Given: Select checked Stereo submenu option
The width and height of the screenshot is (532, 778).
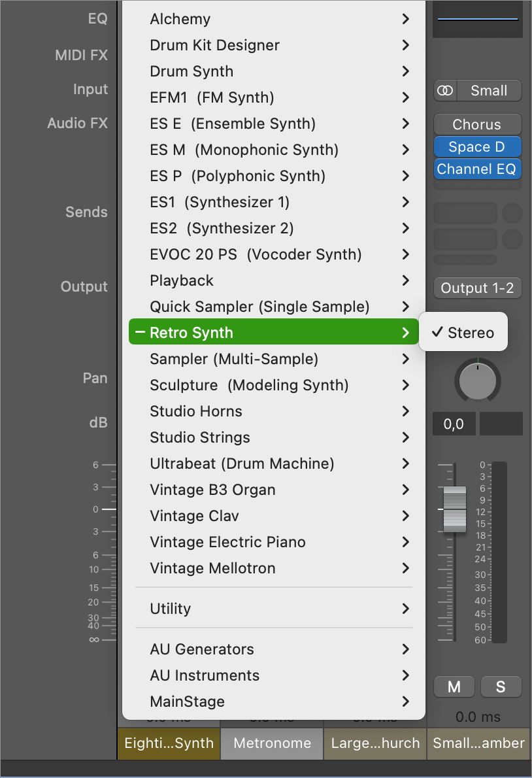Looking at the screenshot, I should coord(463,332).
